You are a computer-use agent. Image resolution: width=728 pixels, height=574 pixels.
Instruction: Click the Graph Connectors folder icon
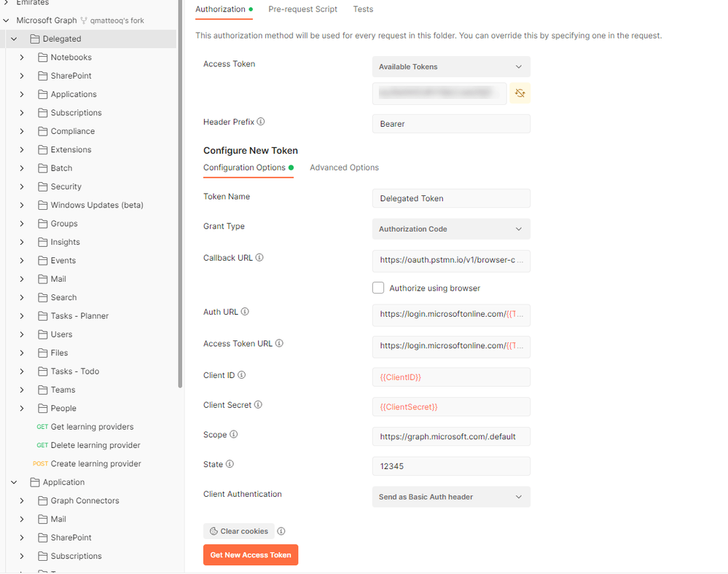coord(43,500)
